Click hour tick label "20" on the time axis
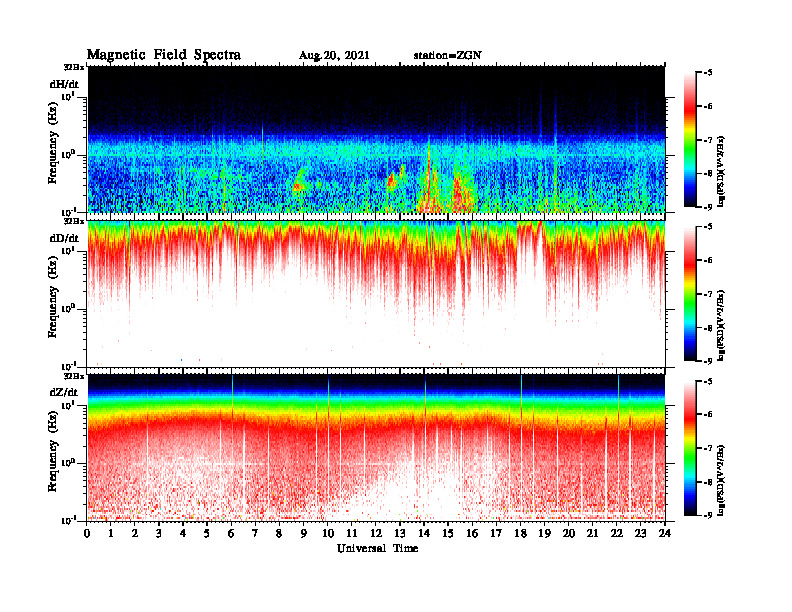This screenshot has height=612, width=792. click(x=569, y=533)
